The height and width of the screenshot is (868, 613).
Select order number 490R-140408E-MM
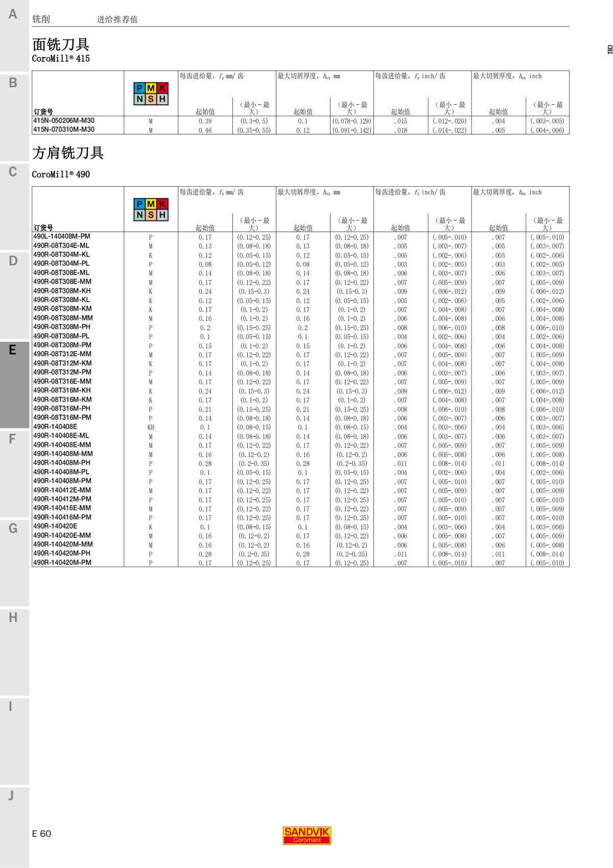(62, 445)
